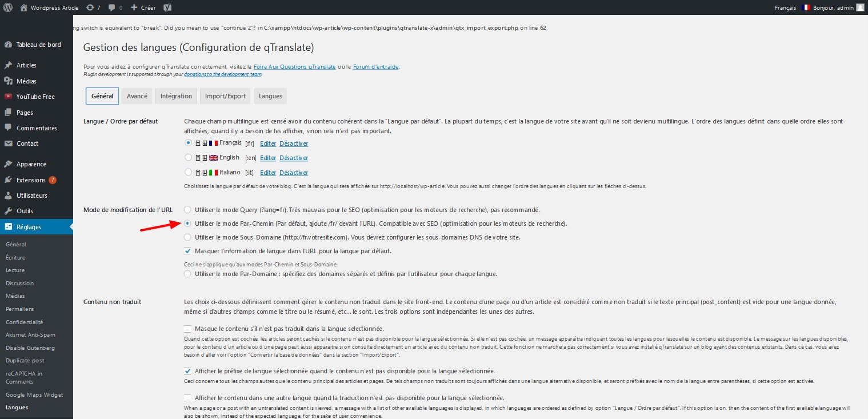
Task: Open the Permaliens settings submenu
Action: pyautogui.click(x=19, y=309)
